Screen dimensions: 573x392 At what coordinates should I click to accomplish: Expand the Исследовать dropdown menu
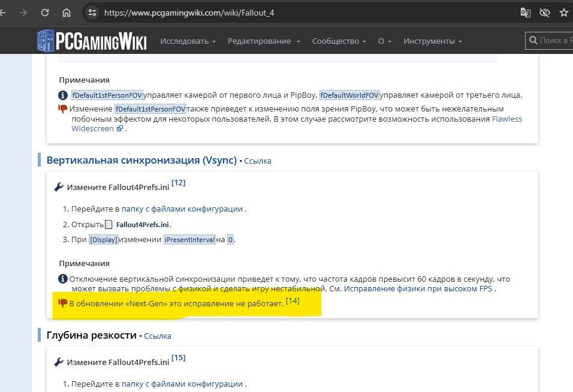tap(188, 41)
